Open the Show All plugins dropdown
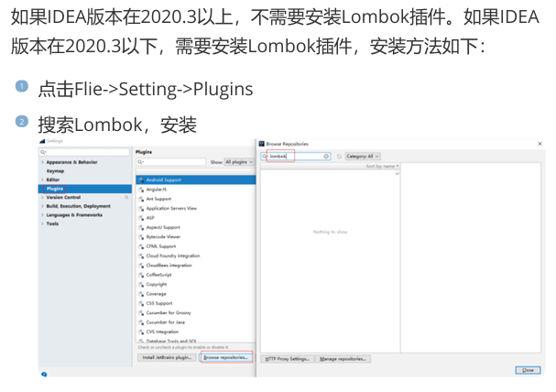Screen dimensions: 556x392 (239, 162)
